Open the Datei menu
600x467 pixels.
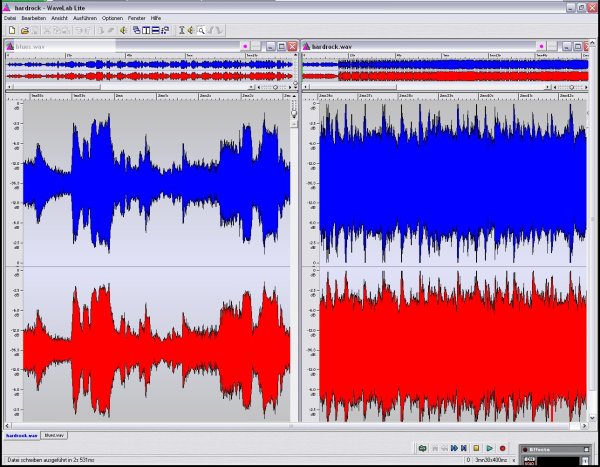click(x=10, y=18)
